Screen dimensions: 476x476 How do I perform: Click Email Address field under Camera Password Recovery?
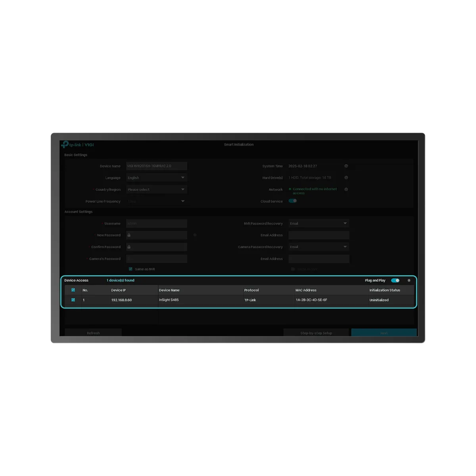tap(319, 259)
